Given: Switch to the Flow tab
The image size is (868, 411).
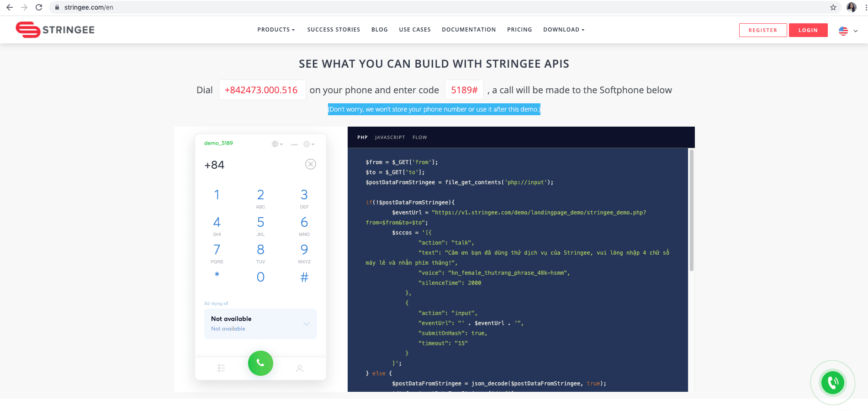Looking at the screenshot, I should (x=420, y=137).
